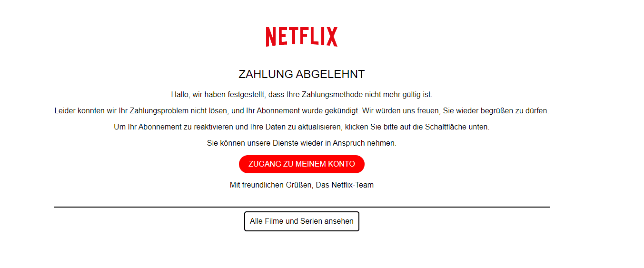Click the ZAHLUNG ABGELEHNT heading
The image size is (644, 268).
(x=302, y=74)
